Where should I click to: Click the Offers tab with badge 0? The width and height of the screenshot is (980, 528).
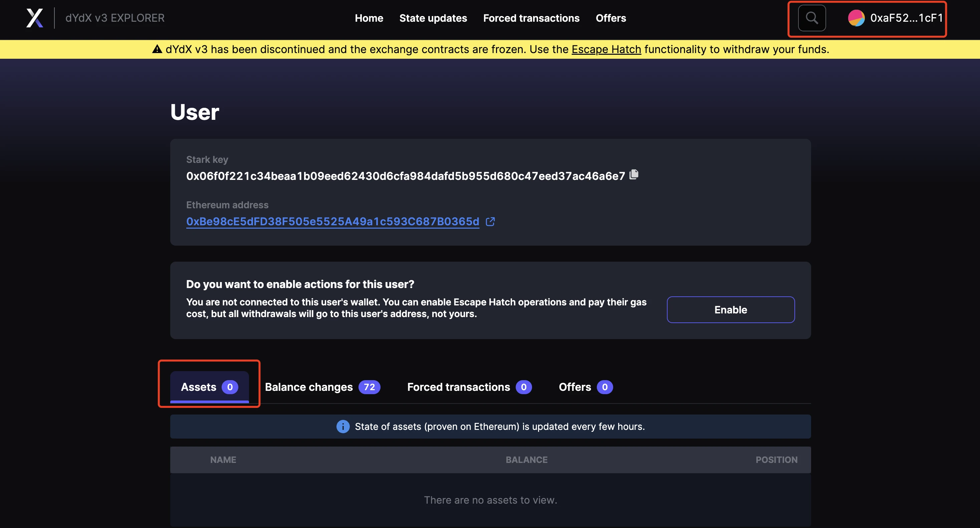coord(583,386)
